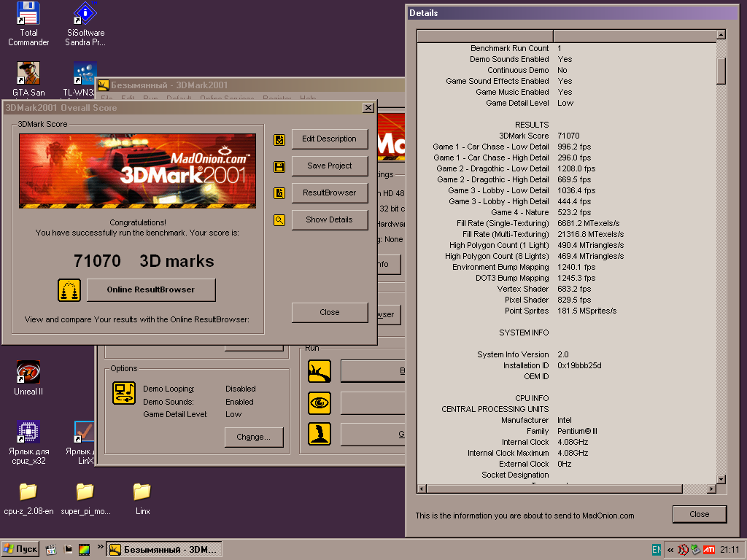Expand hidden tray icons arrow
The height and width of the screenshot is (560, 747).
[x=670, y=550]
